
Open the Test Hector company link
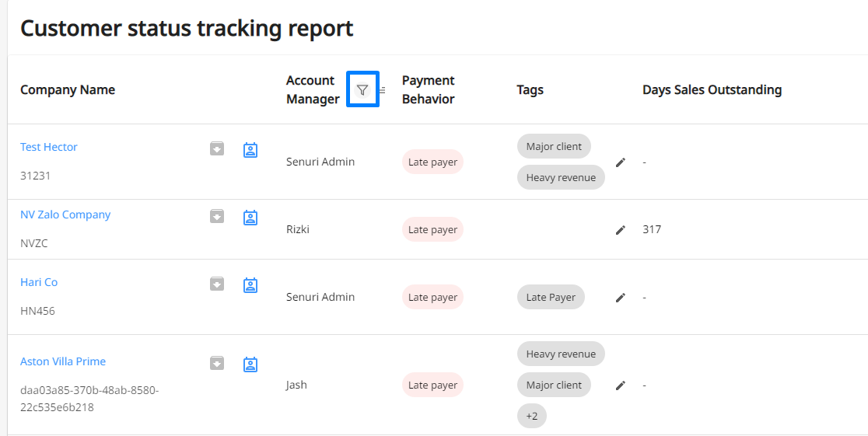click(x=49, y=147)
